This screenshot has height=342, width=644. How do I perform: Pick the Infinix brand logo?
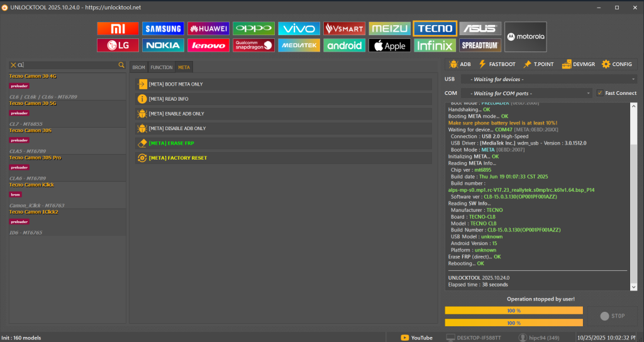[435, 45]
